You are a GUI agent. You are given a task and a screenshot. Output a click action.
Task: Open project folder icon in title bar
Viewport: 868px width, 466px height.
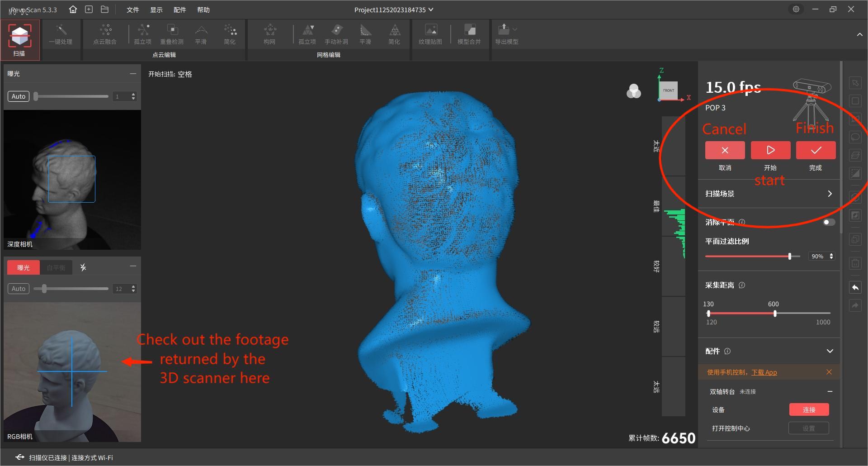click(104, 10)
